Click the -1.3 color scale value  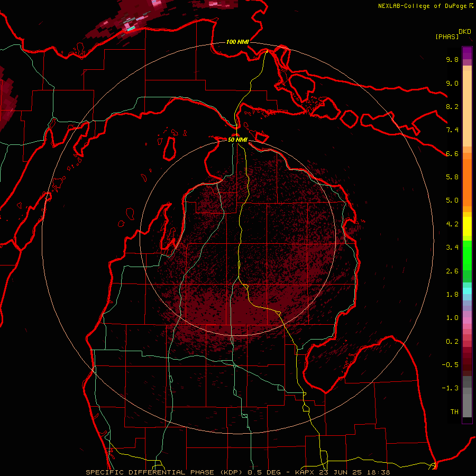(450, 388)
